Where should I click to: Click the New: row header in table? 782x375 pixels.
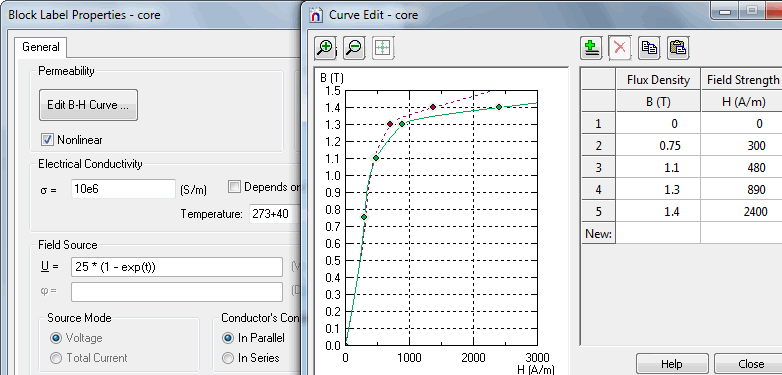598,233
